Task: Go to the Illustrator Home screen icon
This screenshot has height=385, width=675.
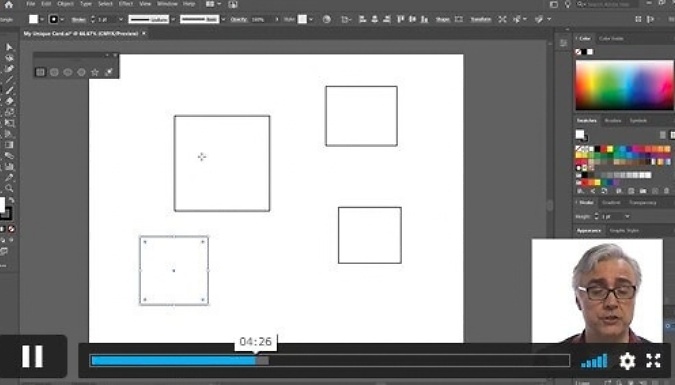Action: 8,4
